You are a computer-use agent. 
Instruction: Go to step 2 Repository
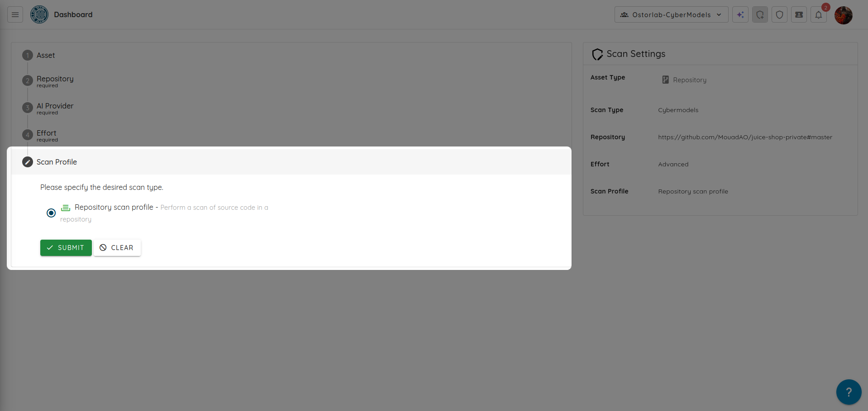coord(48,81)
